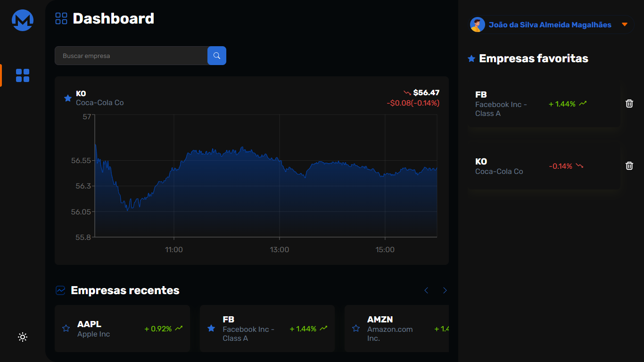644x362 pixels.
Task: Delete KO from favorites with trash icon
Action: (629, 166)
